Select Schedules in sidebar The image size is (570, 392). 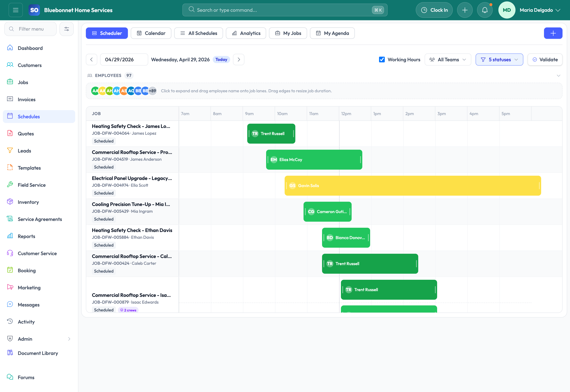(x=39, y=117)
